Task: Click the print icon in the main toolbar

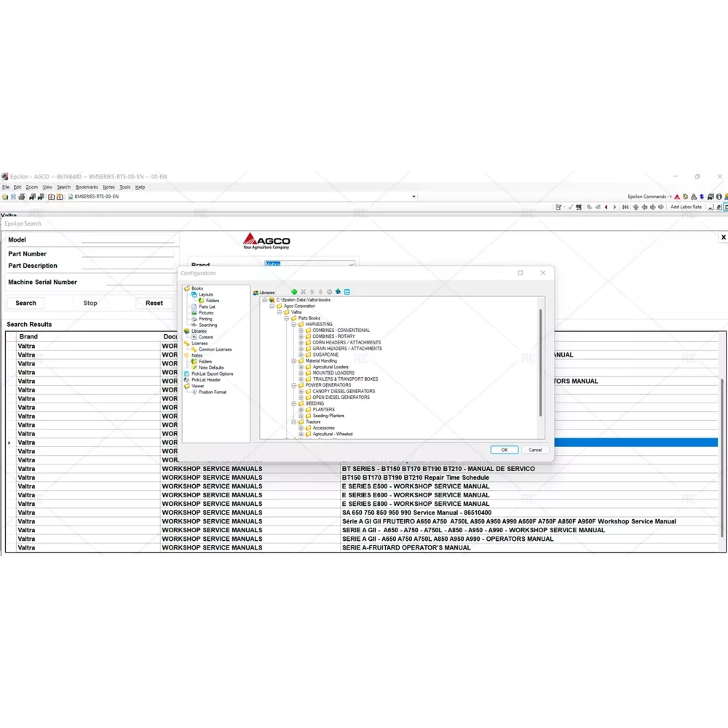Action: click(x=22, y=197)
